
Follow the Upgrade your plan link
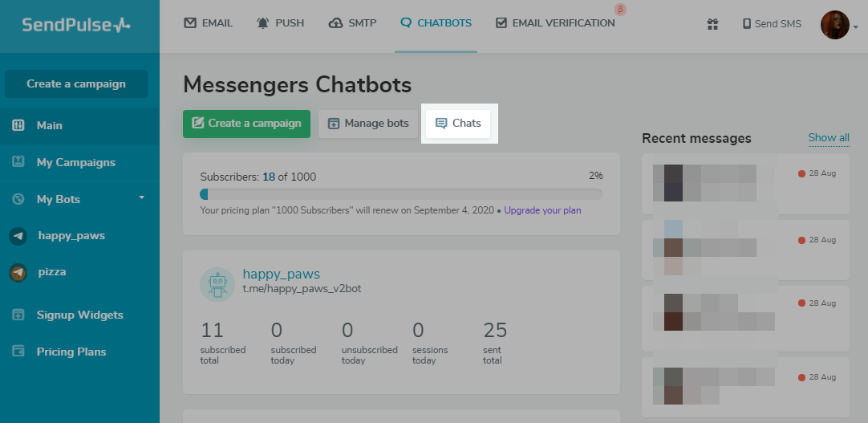[542, 210]
